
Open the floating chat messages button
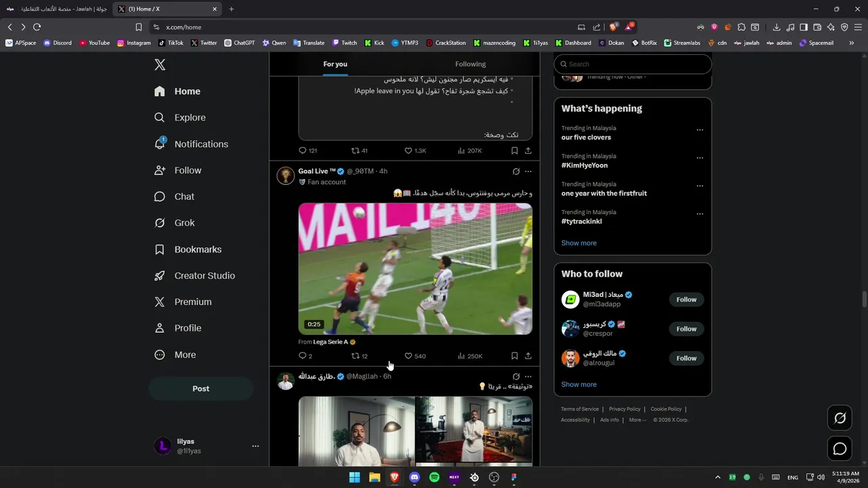(840, 449)
